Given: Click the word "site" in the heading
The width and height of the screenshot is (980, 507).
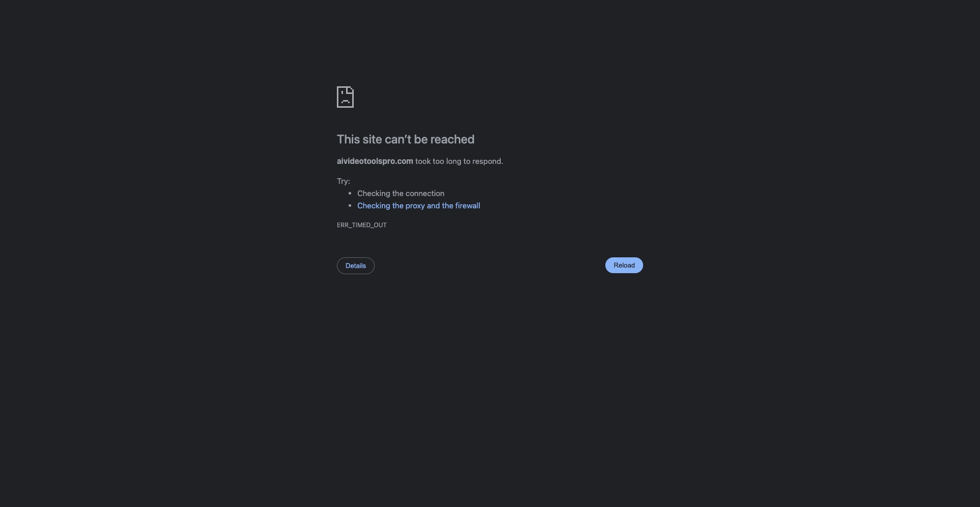Looking at the screenshot, I should (371, 139).
